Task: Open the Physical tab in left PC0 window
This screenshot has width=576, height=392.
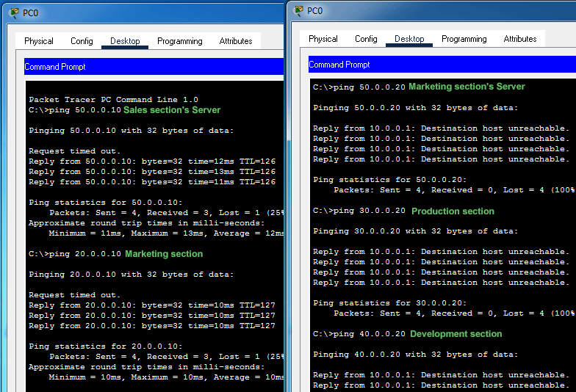Action: click(x=38, y=41)
